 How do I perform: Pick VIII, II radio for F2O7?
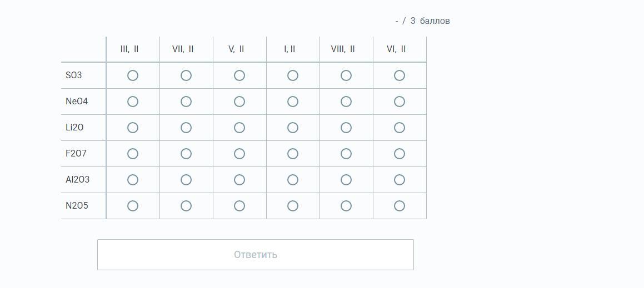click(x=346, y=154)
